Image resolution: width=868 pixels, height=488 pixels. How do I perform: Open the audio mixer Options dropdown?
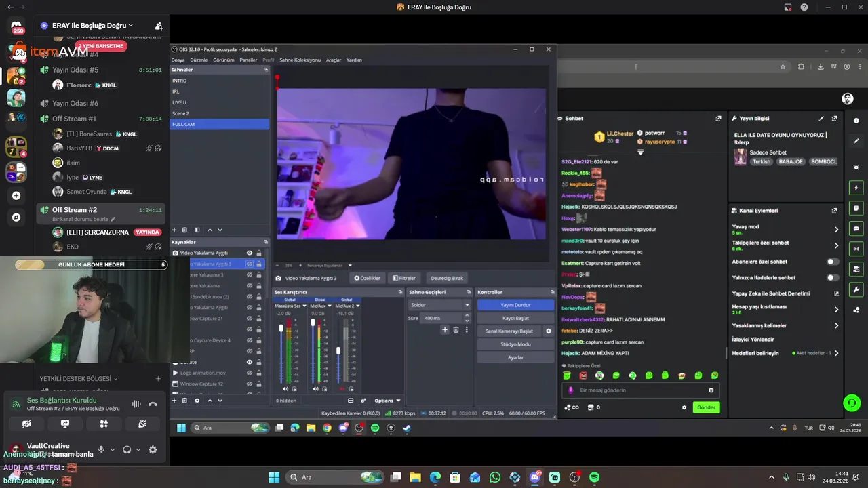[387, 401]
